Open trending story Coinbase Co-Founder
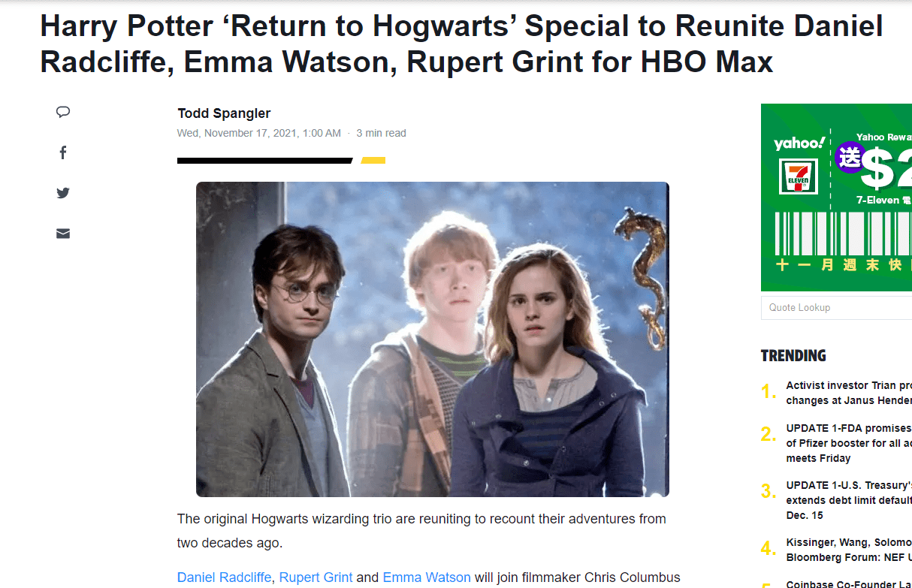 point(849,583)
